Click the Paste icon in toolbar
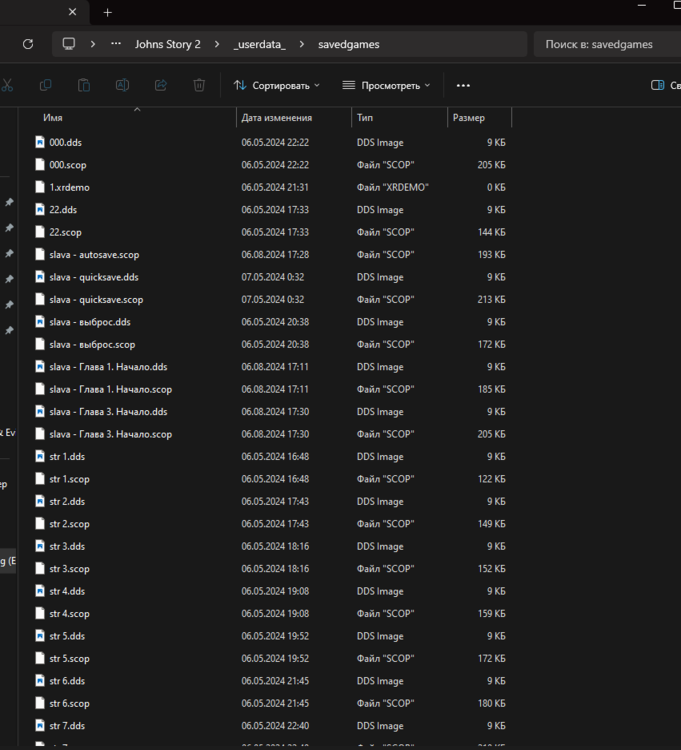Screen dimensions: 681x750 (x=84, y=86)
